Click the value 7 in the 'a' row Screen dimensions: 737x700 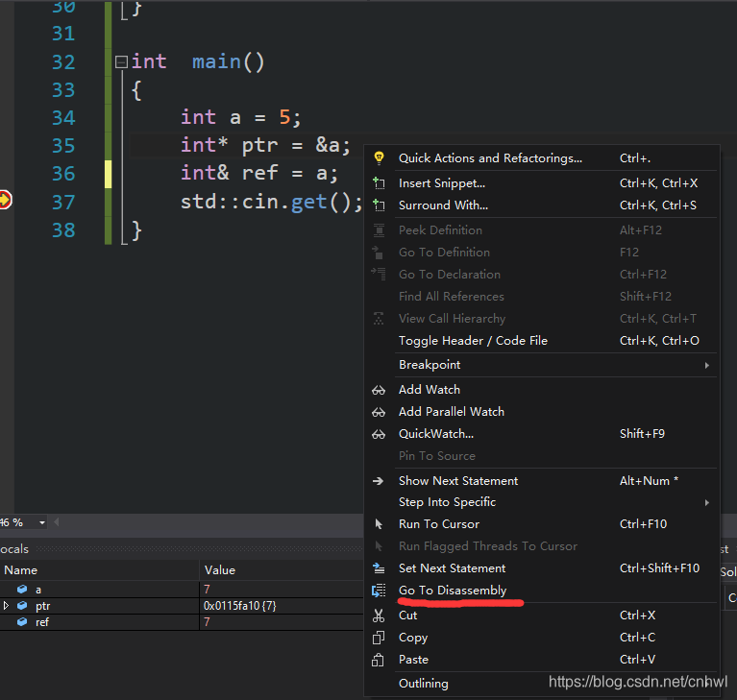click(207, 590)
